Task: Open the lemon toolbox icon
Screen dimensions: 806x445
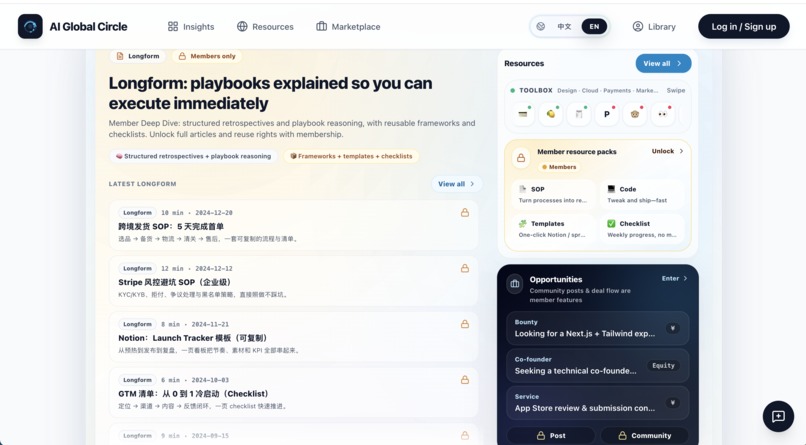Action: (x=551, y=114)
